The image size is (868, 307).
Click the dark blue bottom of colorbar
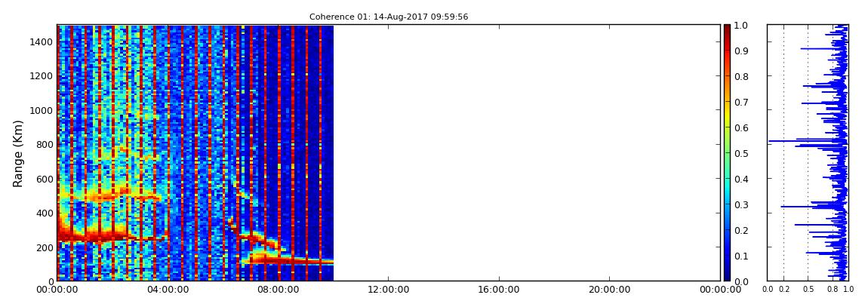point(727,275)
